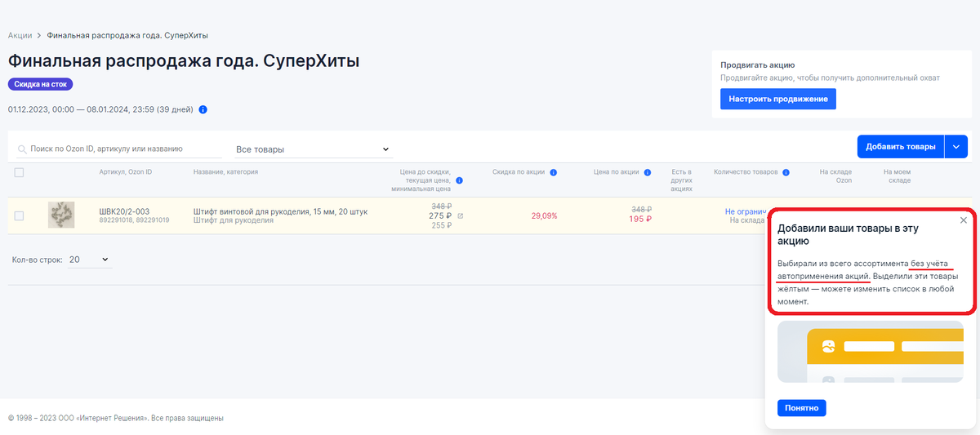Click the 195 ₽ promo price
980x435 pixels.
[x=640, y=219]
